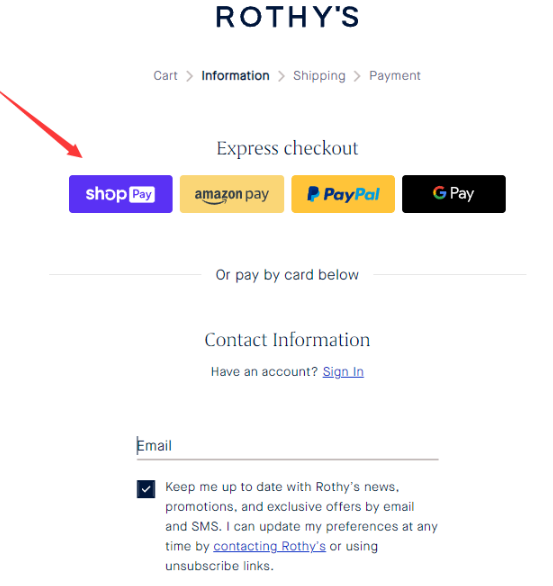Click the Google G logo icon

click(440, 193)
